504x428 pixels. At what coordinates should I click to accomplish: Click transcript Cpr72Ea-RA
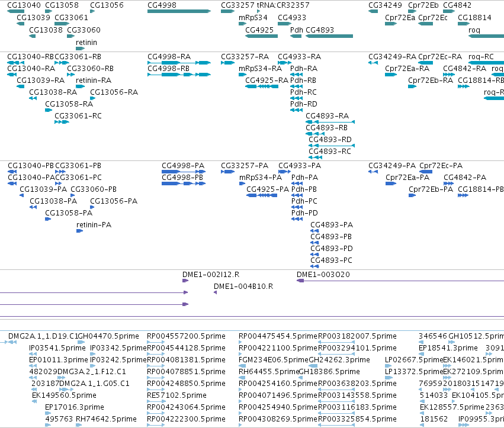coord(391,75)
